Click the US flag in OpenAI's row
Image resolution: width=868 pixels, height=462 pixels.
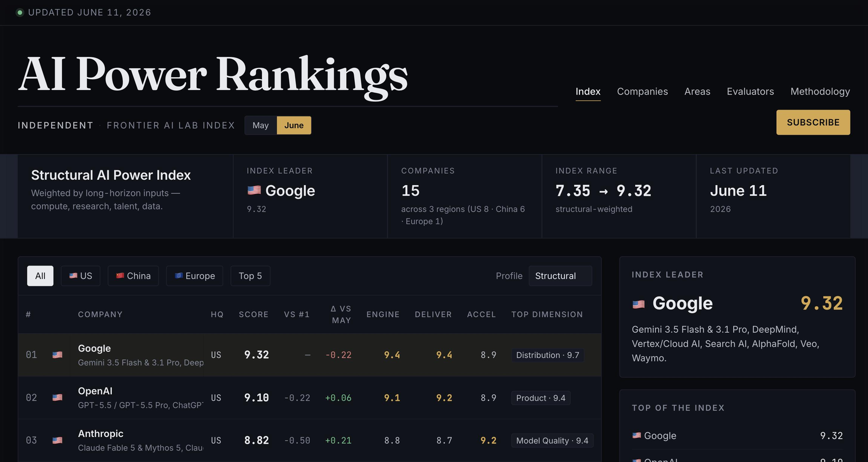click(57, 398)
